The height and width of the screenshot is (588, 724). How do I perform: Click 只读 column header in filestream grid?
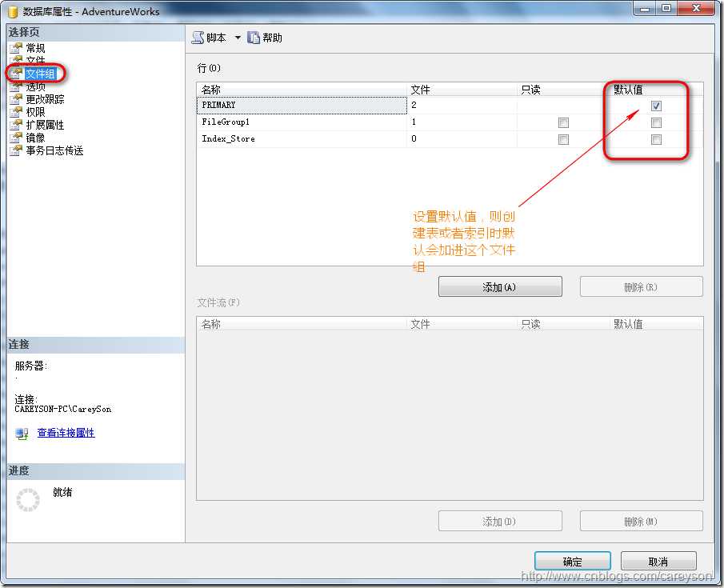tap(563, 324)
